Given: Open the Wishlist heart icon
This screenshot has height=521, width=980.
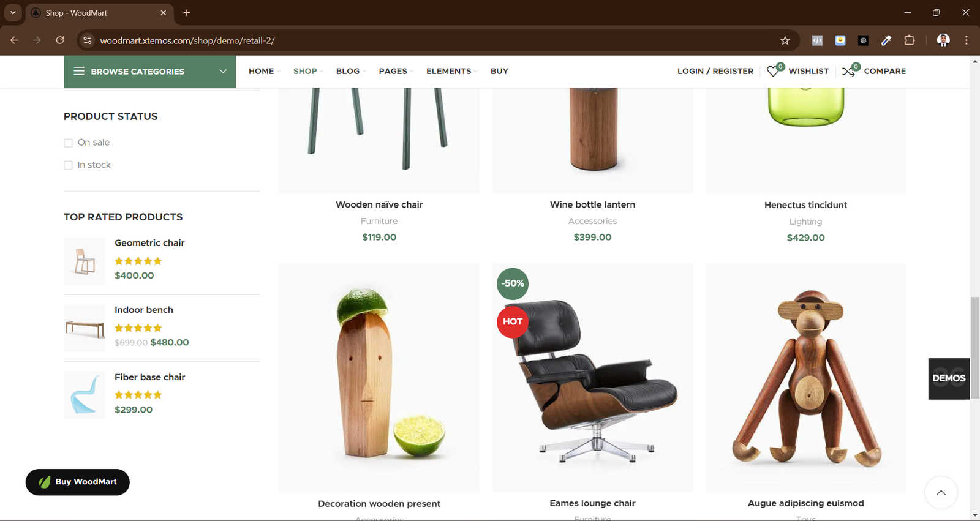Looking at the screenshot, I should (x=773, y=71).
